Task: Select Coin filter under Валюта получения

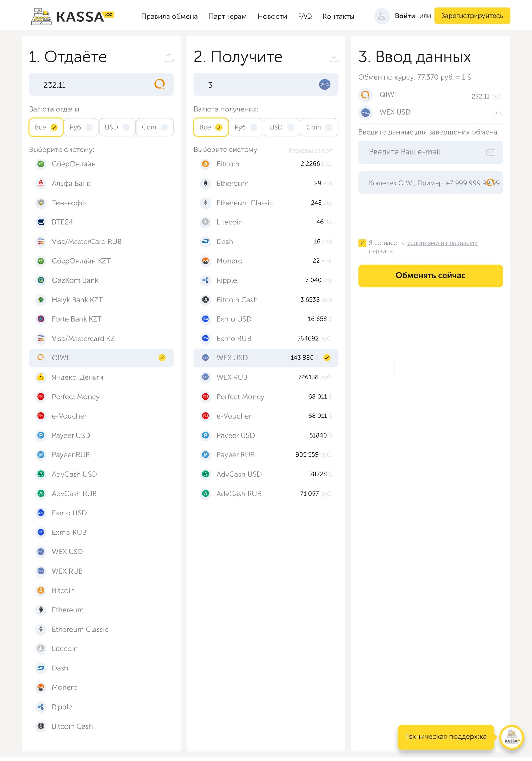Action: pos(319,127)
